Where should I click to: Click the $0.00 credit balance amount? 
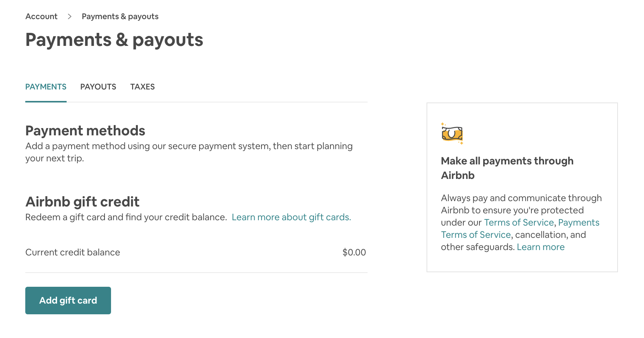354,252
